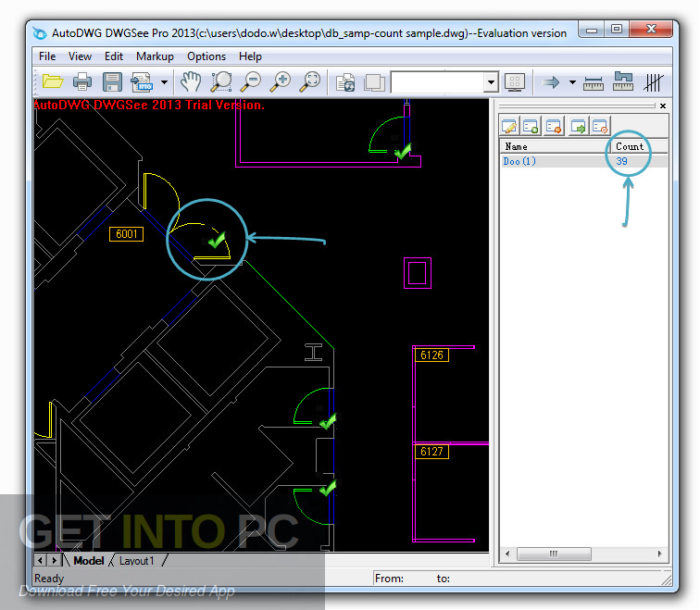Click the green checkmark on top door
The image size is (700, 610).
click(403, 151)
